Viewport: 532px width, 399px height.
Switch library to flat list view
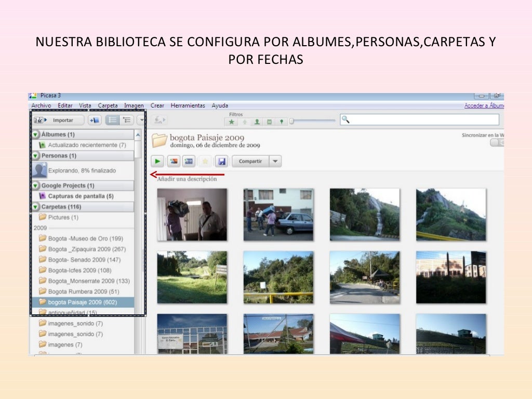[113, 120]
